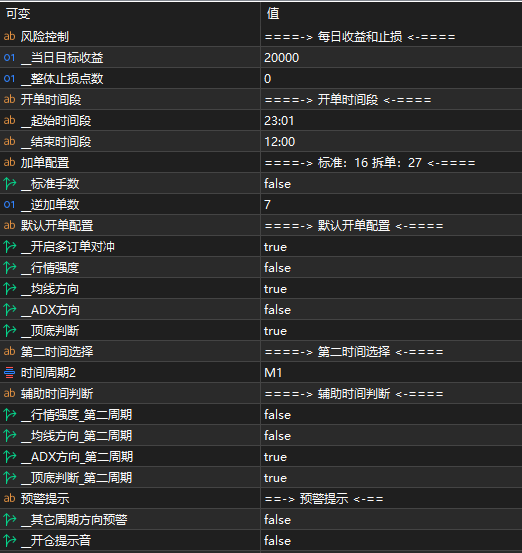Click the bool icon beside _开启多订单对冲

click(10, 247)
